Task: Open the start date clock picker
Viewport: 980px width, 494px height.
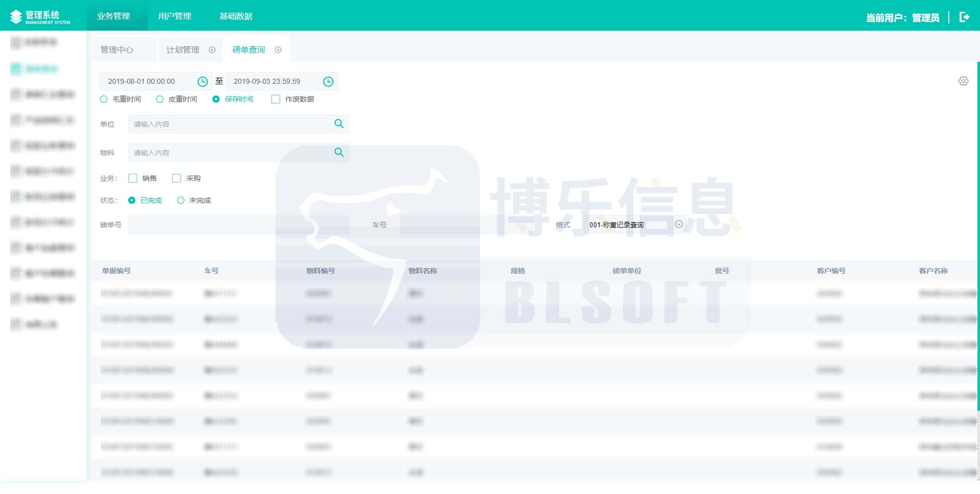Action: pos(203,82)
